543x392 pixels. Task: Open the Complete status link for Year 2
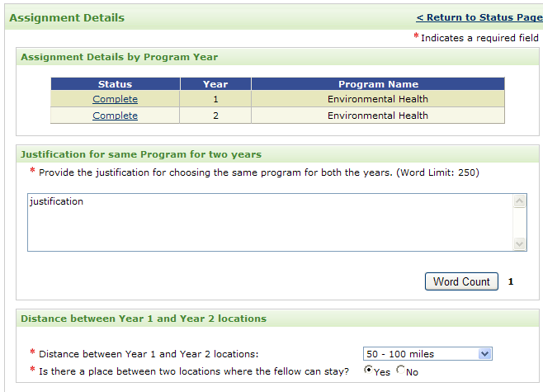point(115,116)
